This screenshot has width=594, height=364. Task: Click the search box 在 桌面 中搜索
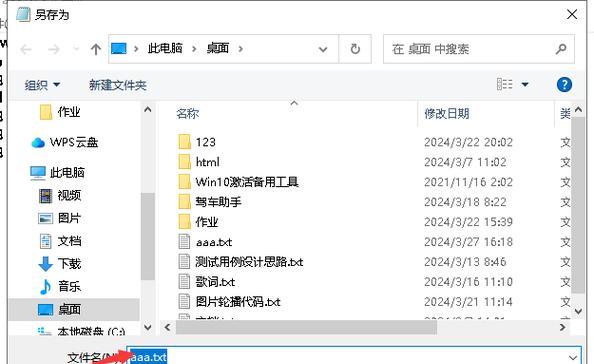(x=479, y=49)
